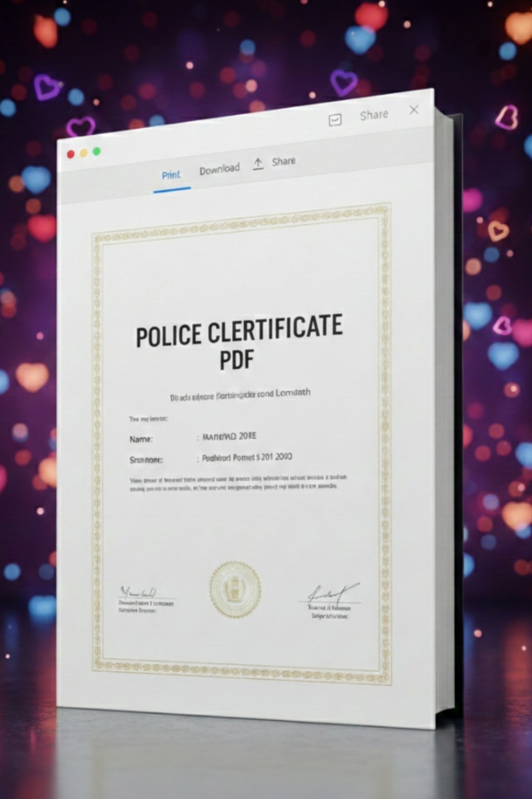This screenshot has width=532, height=799.
Task: Close the viewer using the X icon
Action: [414, 110]
